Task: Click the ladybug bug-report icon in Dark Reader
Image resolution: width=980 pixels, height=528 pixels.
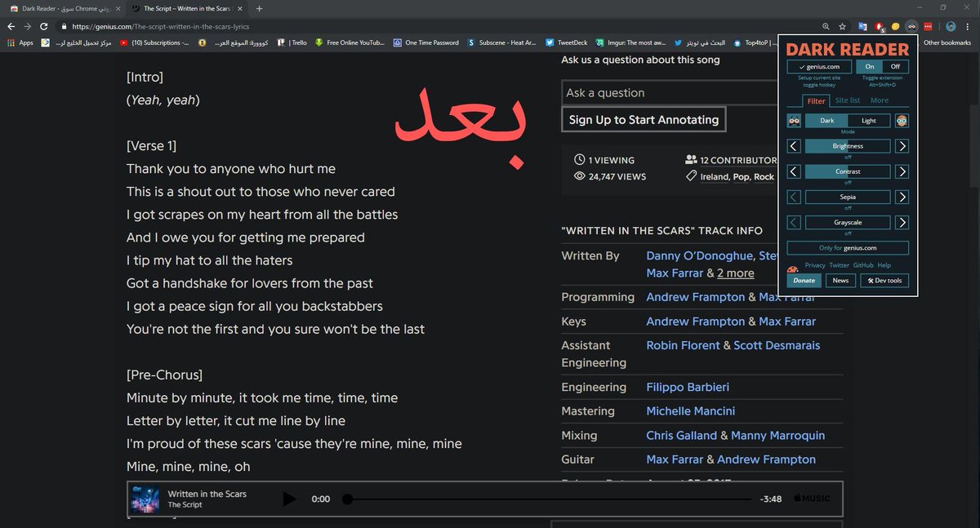Action: (792, 269)
